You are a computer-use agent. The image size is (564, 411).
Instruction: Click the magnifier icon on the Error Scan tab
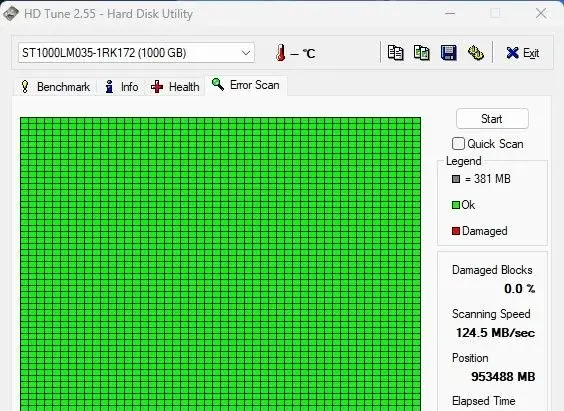(218, 85)
